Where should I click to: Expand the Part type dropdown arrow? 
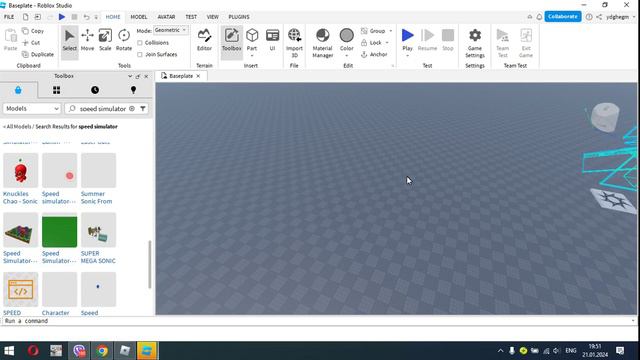(x=252, y=56)
